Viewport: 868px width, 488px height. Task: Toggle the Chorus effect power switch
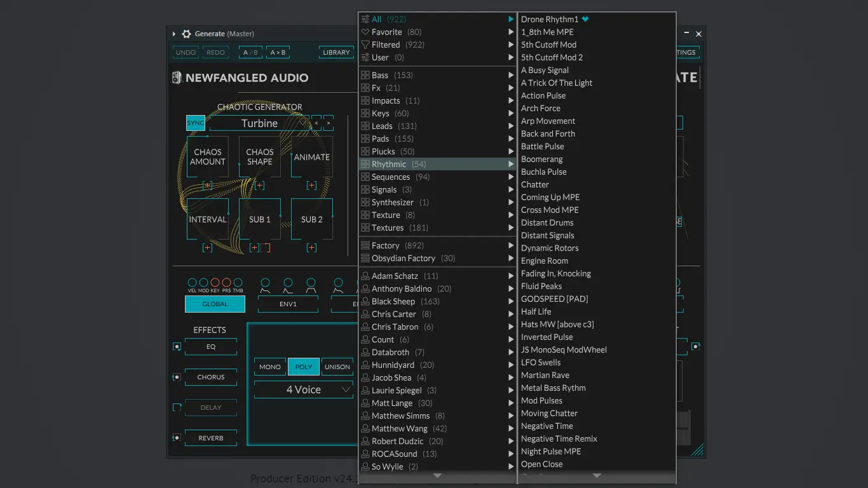pos(177,377)
